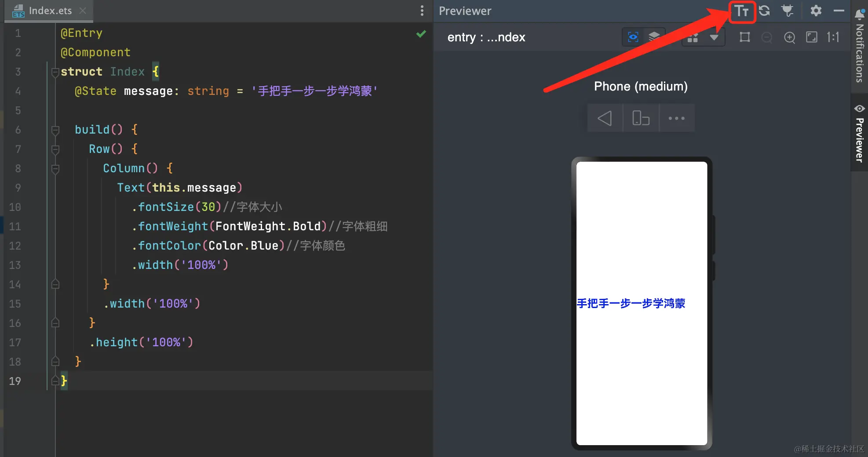
Task: Click 'Text(this.message)' on line 9
Action: tap(179, 188)
